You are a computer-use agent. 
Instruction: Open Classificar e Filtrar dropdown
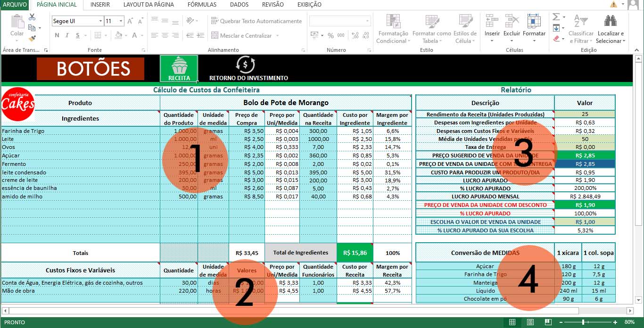coord(581,28)
